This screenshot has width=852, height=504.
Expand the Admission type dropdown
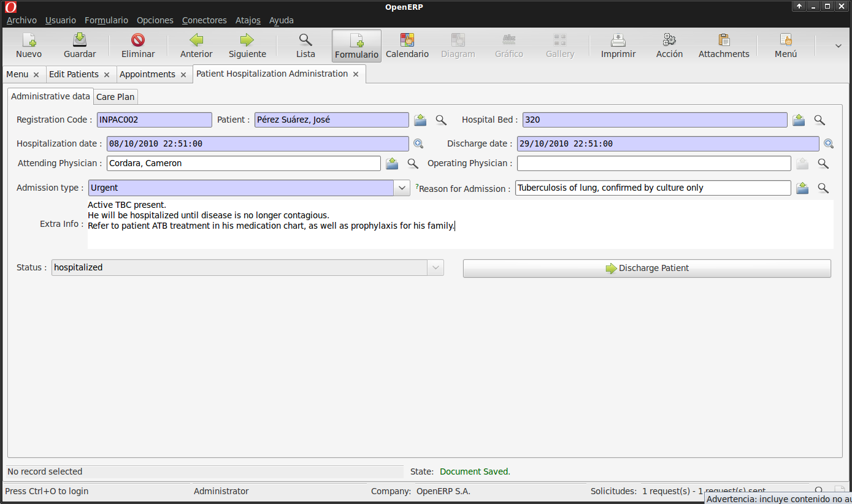click(x=402, y=188)
